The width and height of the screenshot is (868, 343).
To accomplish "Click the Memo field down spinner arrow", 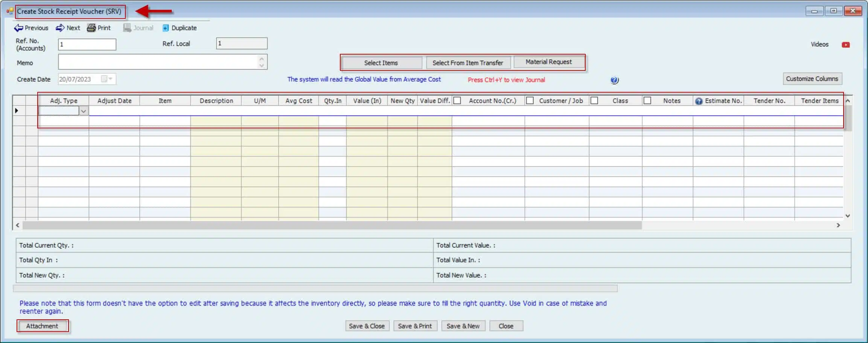I will (262, 66).
